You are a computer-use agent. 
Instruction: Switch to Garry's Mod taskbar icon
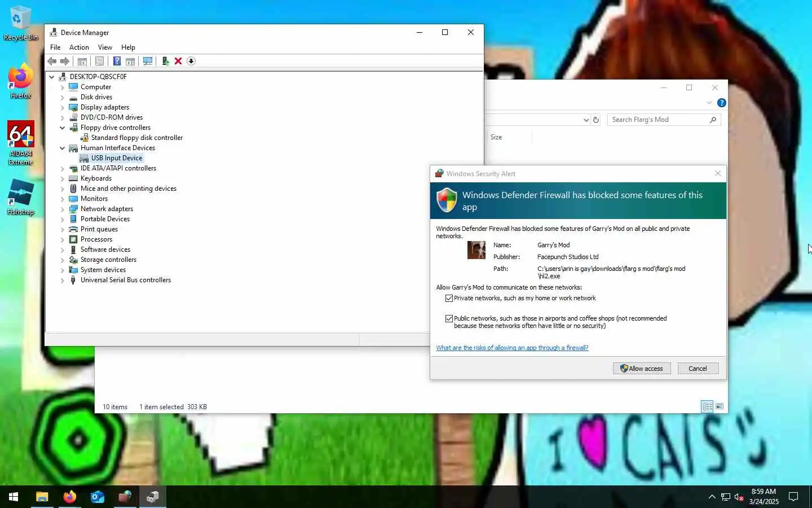click(x=125, y=497)
